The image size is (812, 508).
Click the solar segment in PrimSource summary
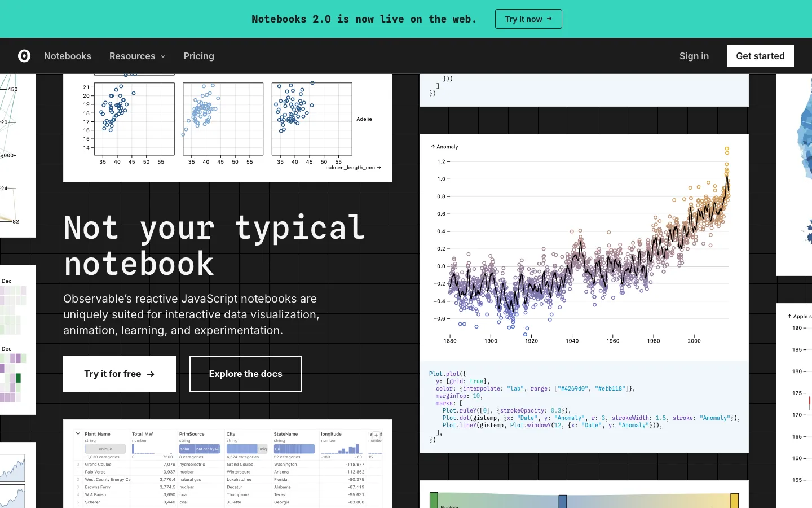tap(187, 449)
